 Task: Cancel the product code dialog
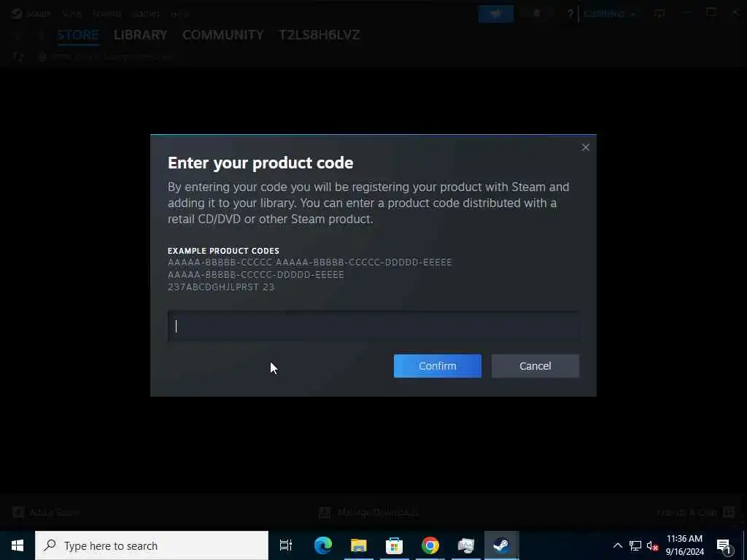coord(535,366)
